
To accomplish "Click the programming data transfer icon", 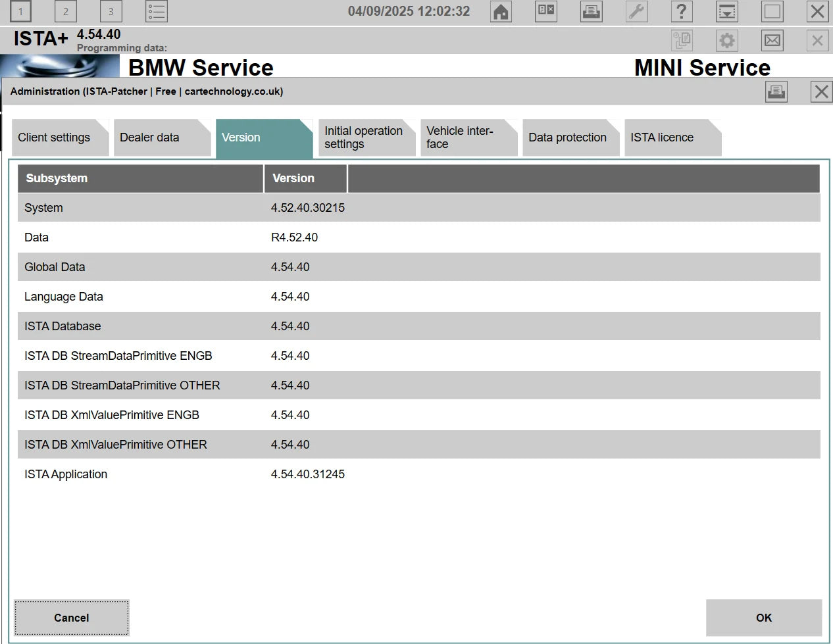I will (682, 40).
